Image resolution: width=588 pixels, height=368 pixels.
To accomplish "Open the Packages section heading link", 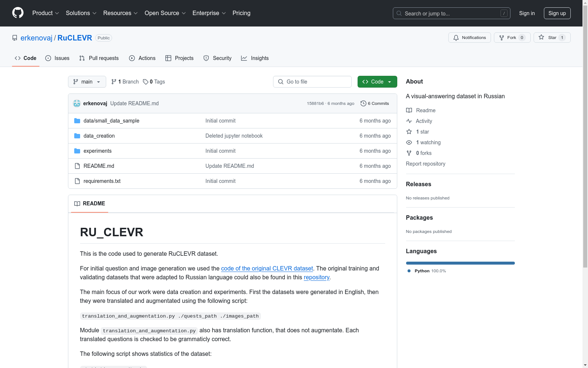I will 419,217.
